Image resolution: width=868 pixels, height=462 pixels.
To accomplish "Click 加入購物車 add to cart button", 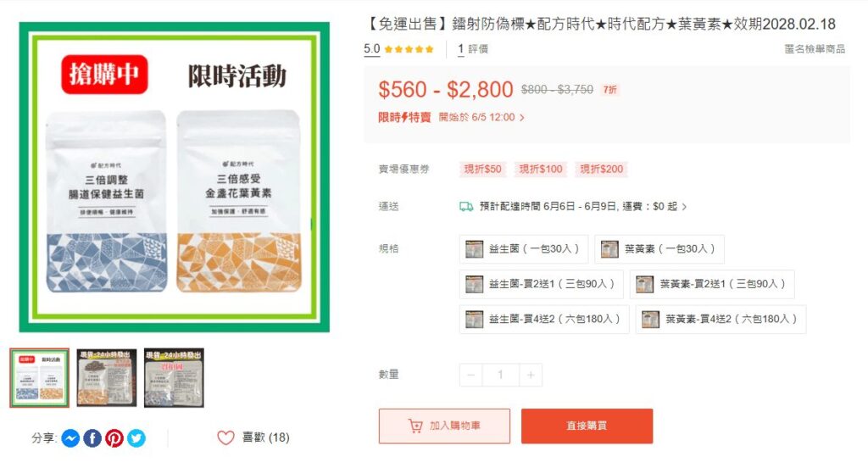I will (444, 426).
